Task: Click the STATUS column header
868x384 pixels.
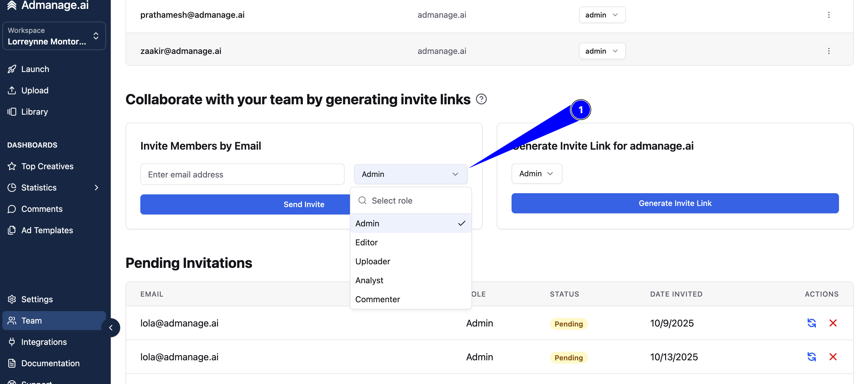Action: (564, 294)
